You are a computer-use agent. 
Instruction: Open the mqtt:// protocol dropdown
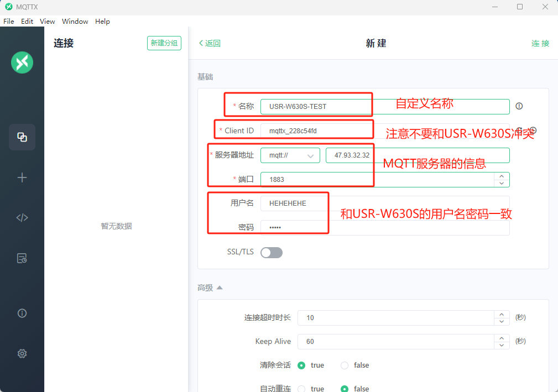(290, 155)
